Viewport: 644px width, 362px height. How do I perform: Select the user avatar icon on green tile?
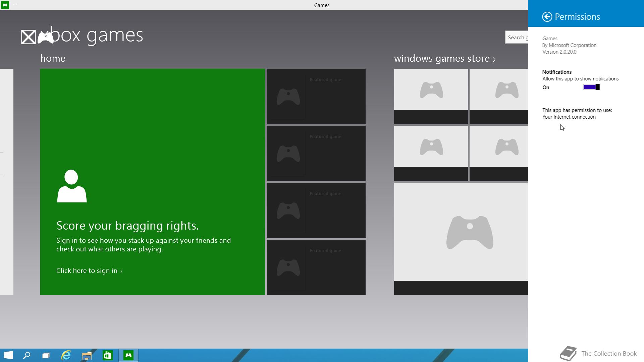72,186
